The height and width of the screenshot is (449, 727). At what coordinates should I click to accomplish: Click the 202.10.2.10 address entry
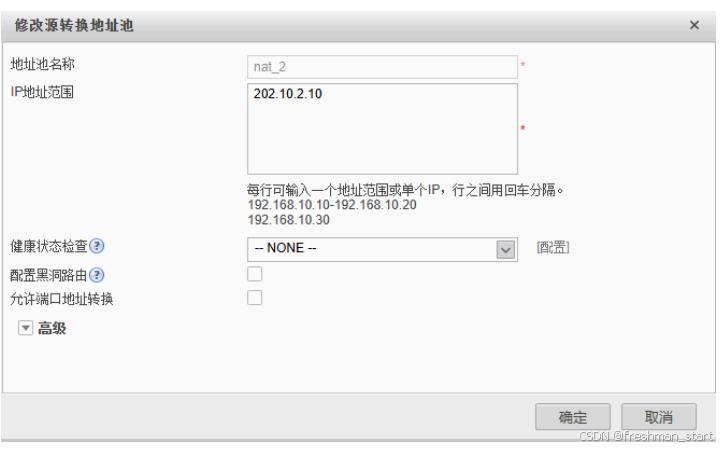click(287, 94)
